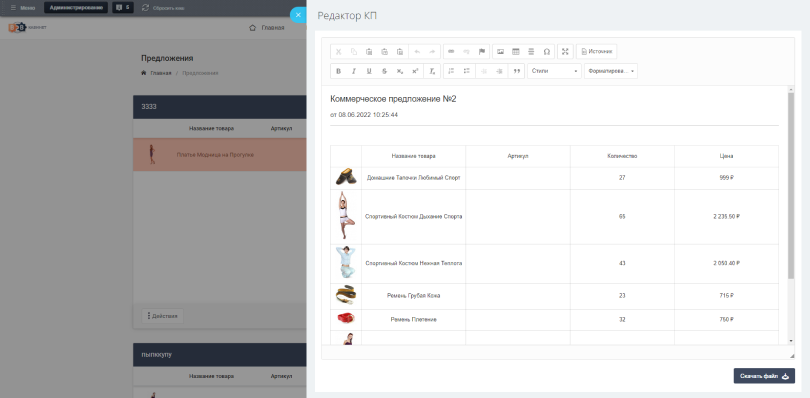Image resolution: width=810 pixels, height=398 pixels.
Task: Open the special character omega icon
Action: click(x=547, y=52)
